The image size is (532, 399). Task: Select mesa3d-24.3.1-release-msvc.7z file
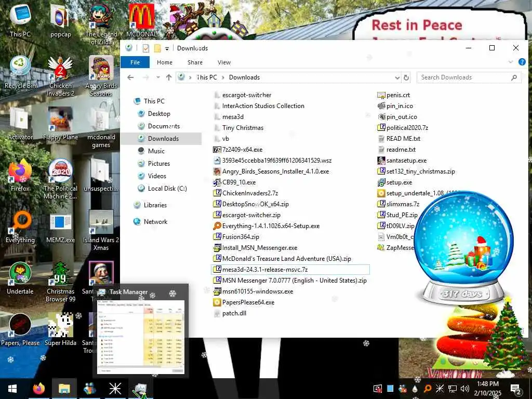click(x=290, y=270)
